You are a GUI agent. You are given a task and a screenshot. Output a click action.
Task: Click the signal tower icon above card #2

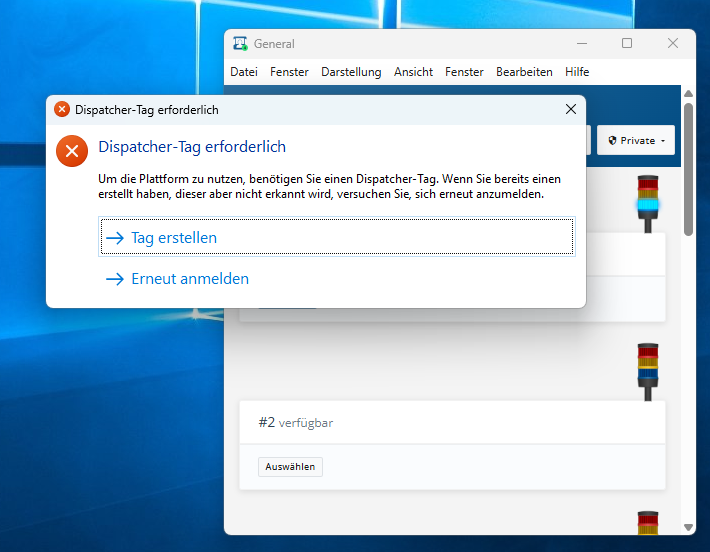tap(648, 371)
